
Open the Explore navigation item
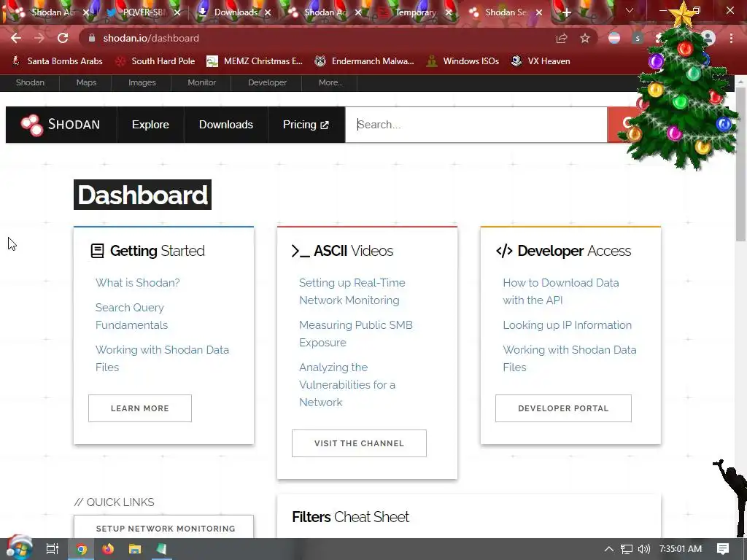[150, 125]
